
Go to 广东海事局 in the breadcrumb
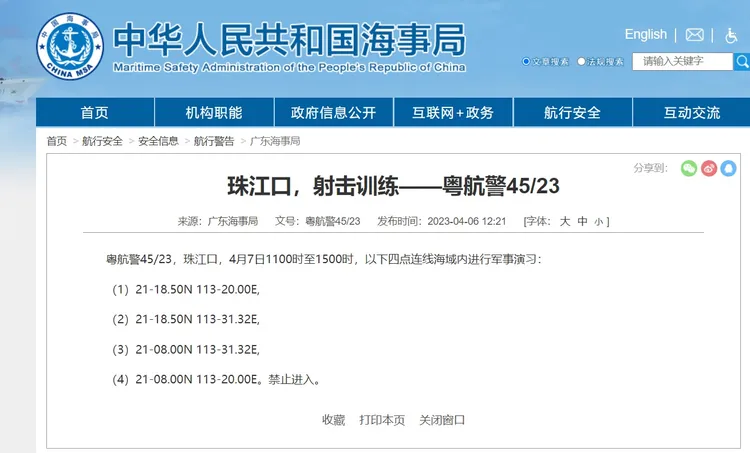[275, 141]
